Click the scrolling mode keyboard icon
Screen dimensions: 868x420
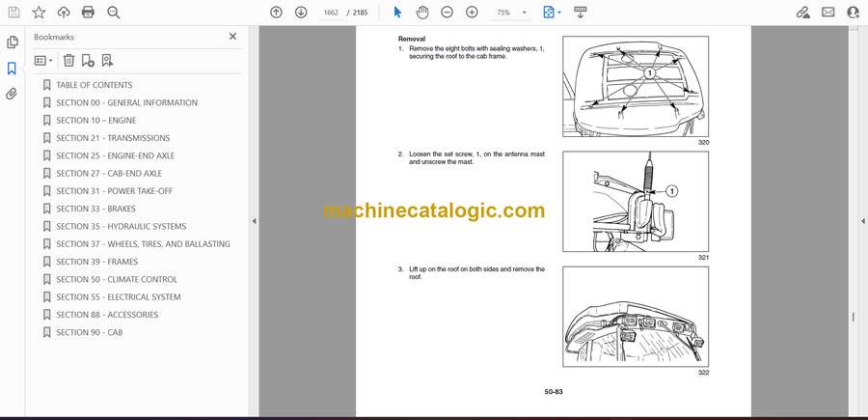tap(581, 13)
